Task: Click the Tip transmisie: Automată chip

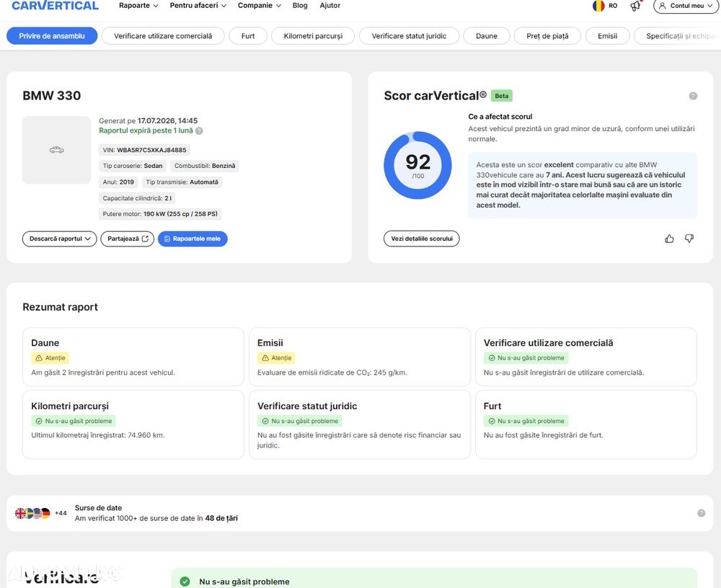Action: pyautogui.click(x=182, y=182)
